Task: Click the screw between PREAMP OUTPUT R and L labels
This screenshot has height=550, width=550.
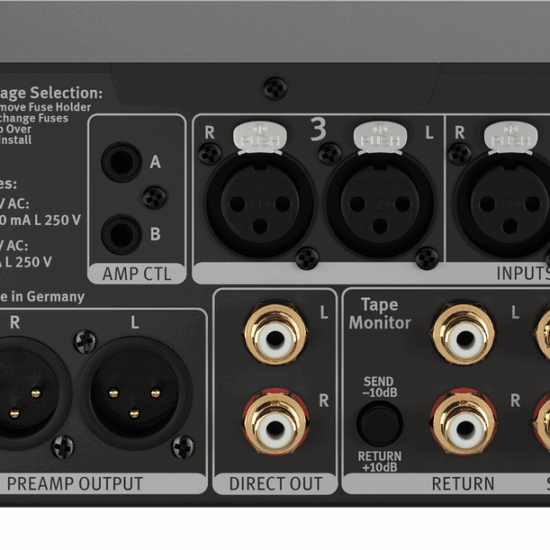Action: tap(85, 341)
